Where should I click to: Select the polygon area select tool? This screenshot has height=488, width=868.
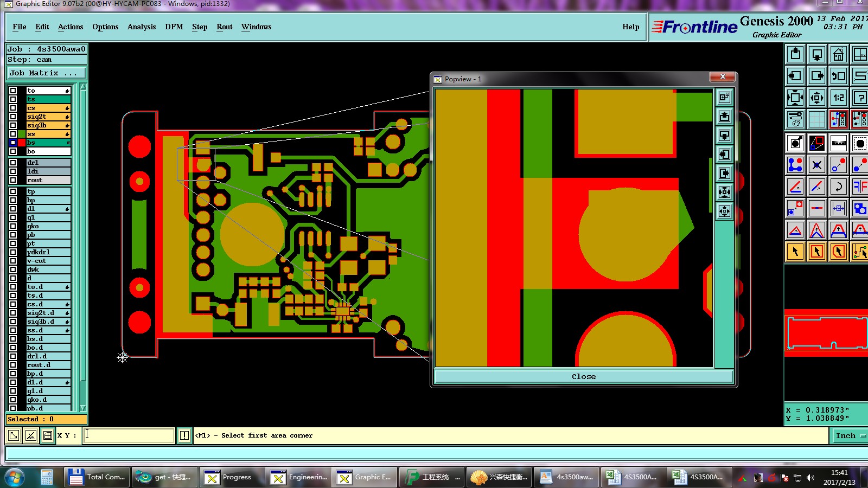pos(839,252)
